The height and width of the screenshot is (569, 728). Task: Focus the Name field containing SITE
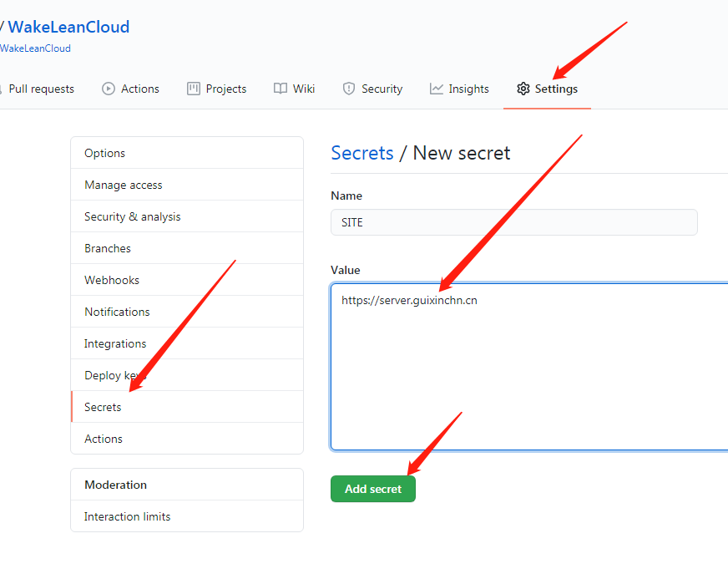513,222
